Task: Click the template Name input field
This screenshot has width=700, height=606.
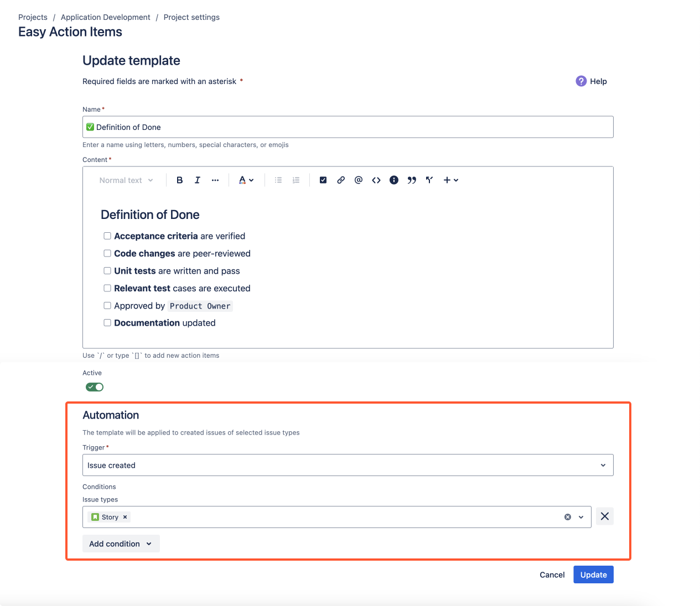Action: pos(348,127)
